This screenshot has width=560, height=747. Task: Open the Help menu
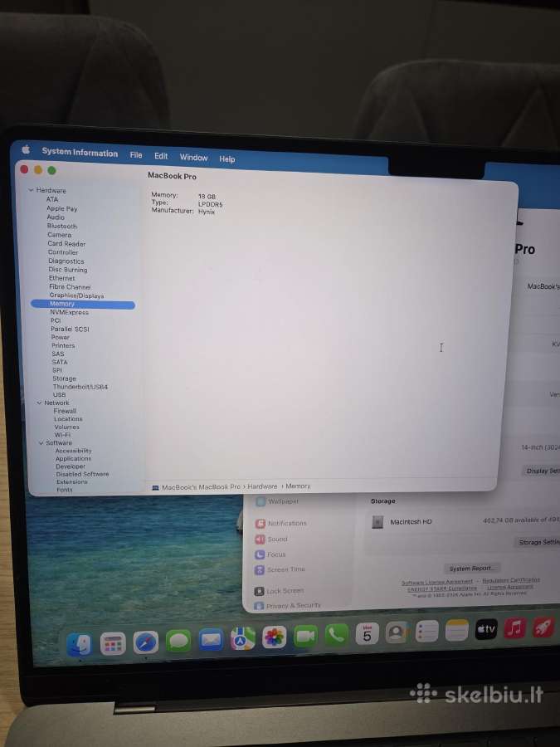point(227,159)
